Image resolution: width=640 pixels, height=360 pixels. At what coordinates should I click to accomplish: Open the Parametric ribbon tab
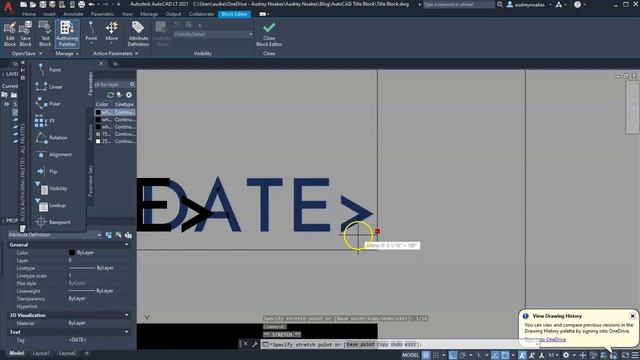coord(102,14)
